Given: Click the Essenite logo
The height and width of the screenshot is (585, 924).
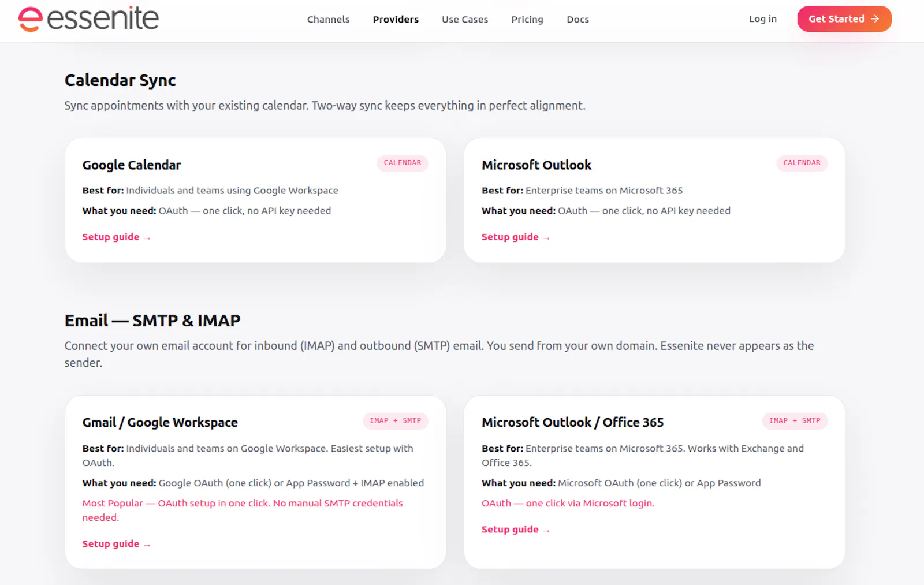Looking at the screenshot, I should [88, 19].
